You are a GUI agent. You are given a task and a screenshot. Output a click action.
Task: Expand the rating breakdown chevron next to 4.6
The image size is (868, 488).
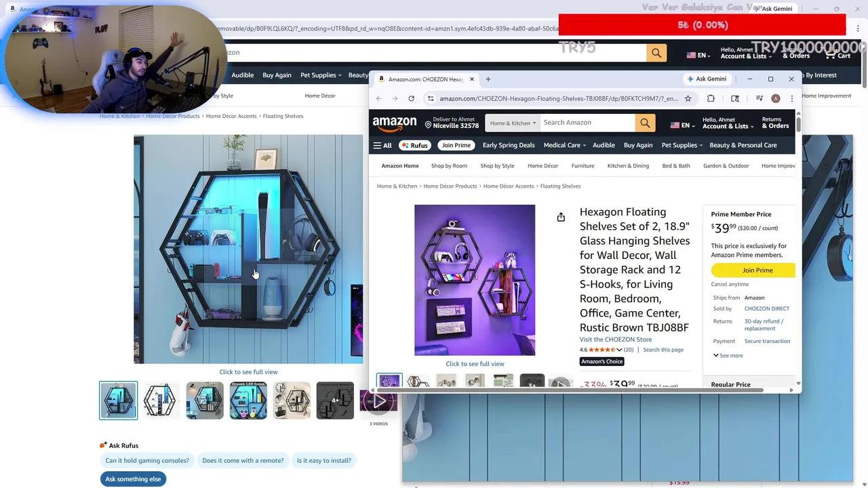619,350
